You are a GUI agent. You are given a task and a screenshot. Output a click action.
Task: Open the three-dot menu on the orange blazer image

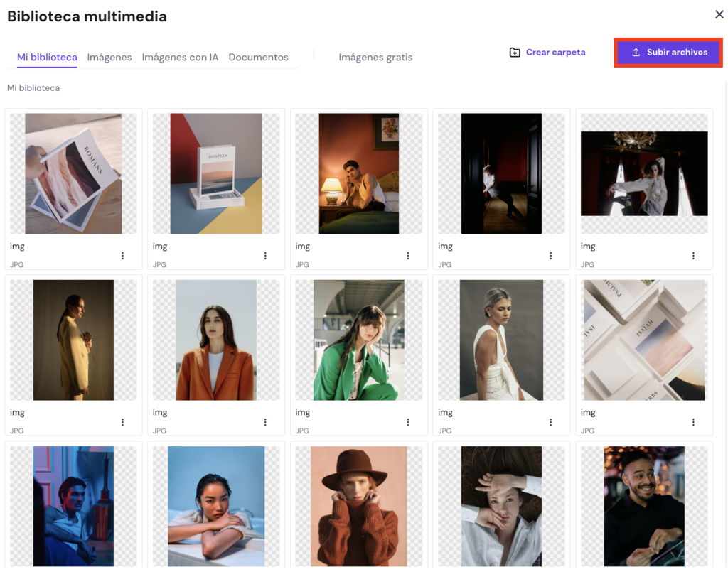[265, 421]
